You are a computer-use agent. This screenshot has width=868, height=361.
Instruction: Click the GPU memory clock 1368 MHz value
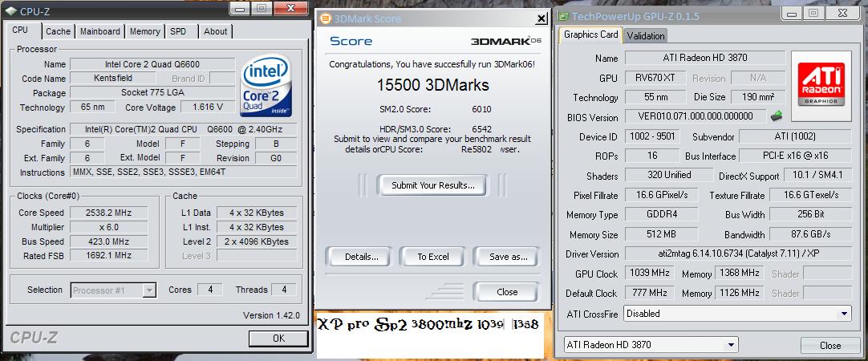coord(740,274)
